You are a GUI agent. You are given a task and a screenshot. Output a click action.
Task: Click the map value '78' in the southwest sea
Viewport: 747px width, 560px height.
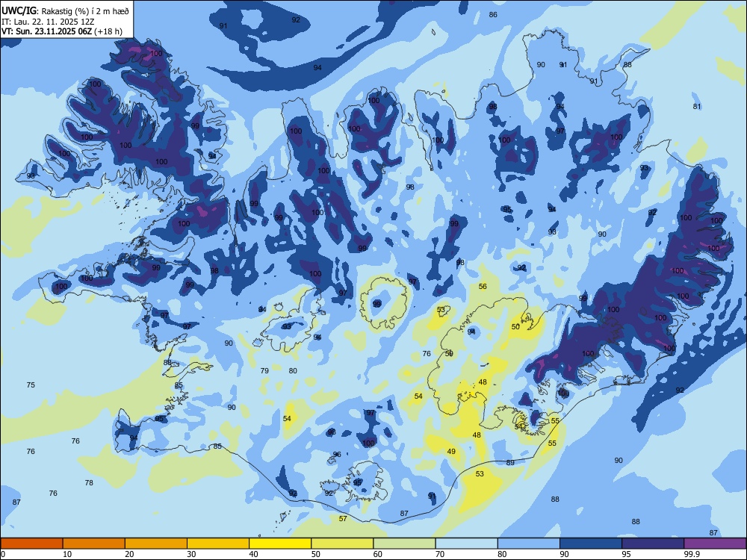pyautogui.click(x=89, y=483)
